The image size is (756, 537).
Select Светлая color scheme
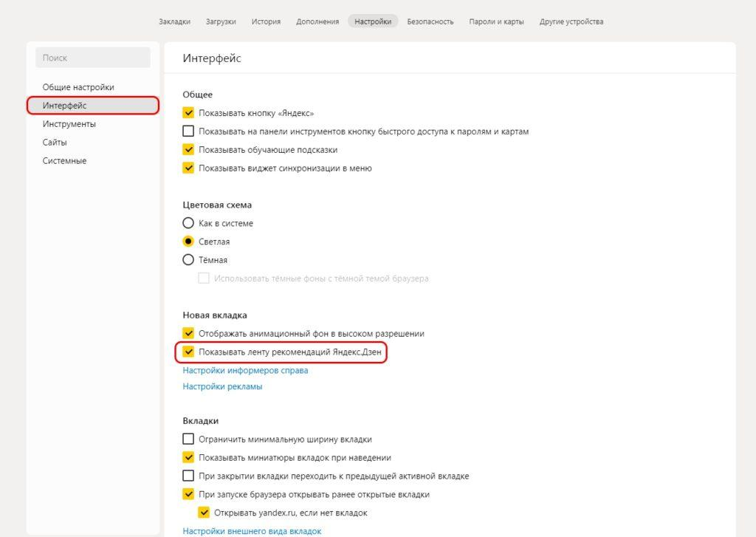coord(188,242)
